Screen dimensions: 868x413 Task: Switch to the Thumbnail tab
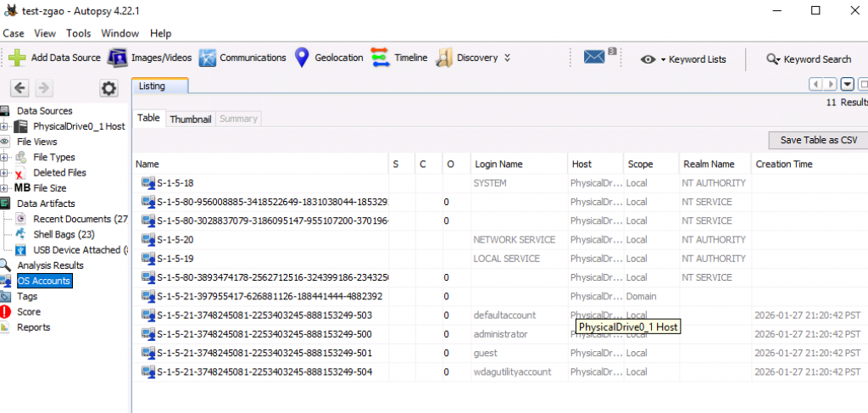click(x=190, y=119)
